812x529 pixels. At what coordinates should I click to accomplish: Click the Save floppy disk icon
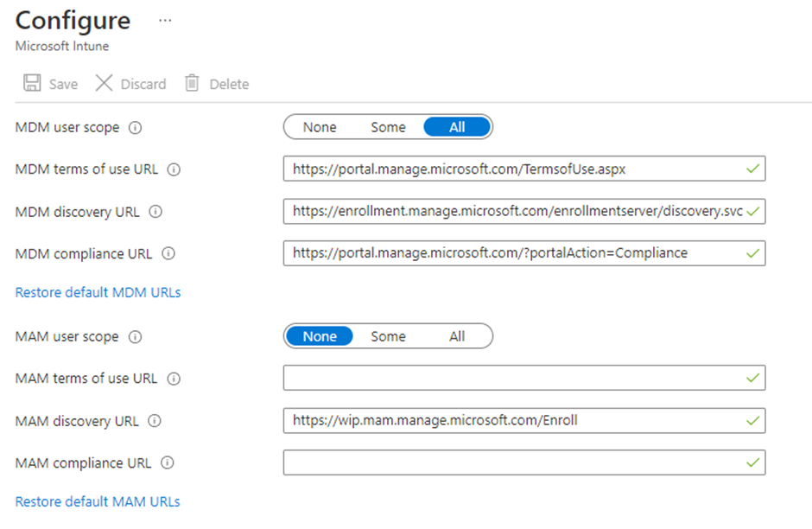pyautogui.click(x=32, y=83)
